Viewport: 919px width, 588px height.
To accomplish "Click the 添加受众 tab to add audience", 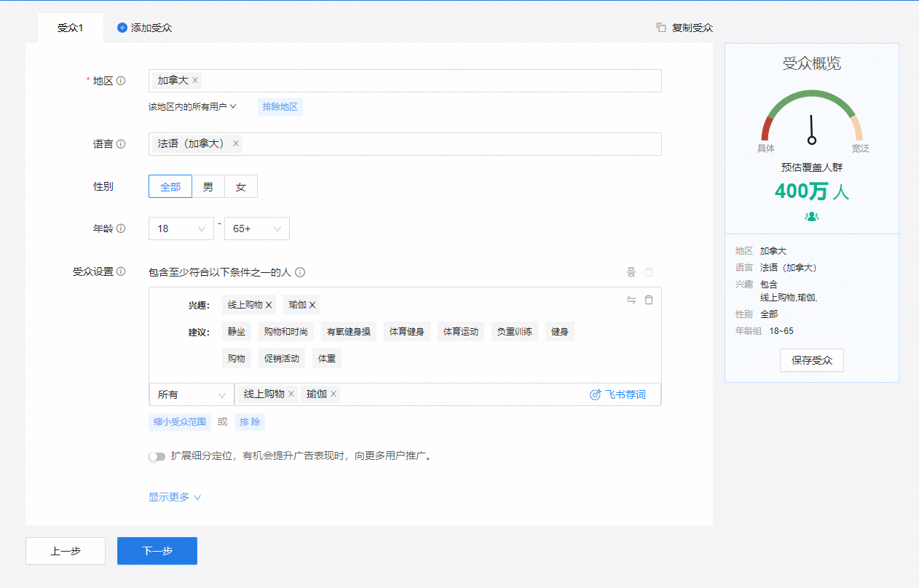I will [x=144, y=27].
